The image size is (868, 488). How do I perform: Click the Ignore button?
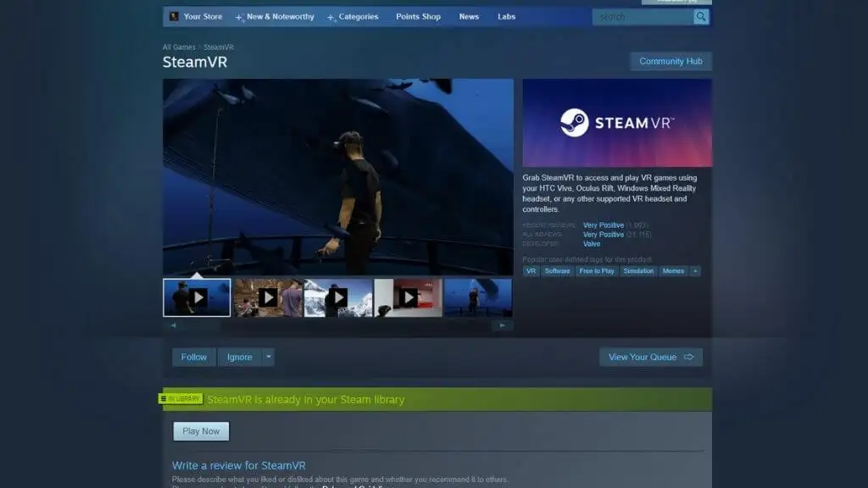(240, 357)
